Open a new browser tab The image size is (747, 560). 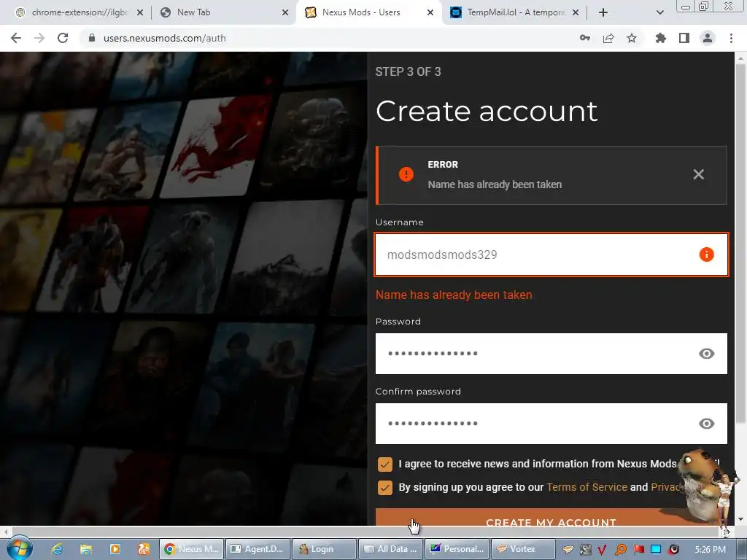click(603, 12)
